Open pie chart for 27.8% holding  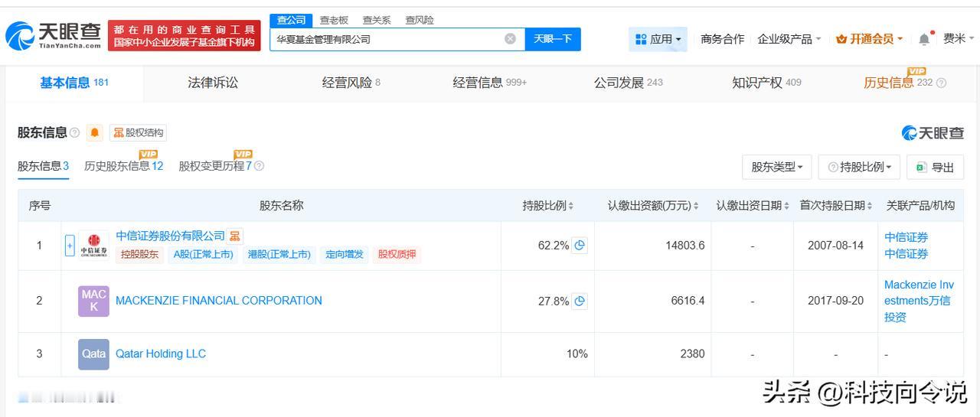(580, 301)
